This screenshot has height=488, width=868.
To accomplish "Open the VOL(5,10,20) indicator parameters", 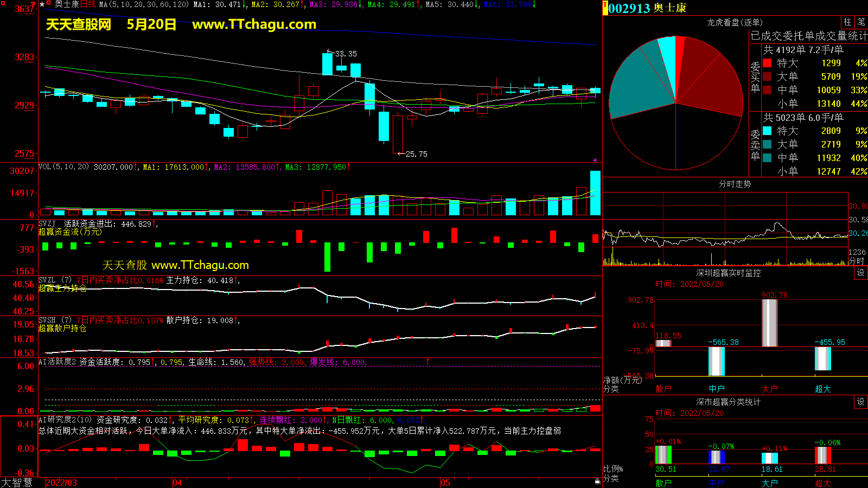I will point(63,167).
